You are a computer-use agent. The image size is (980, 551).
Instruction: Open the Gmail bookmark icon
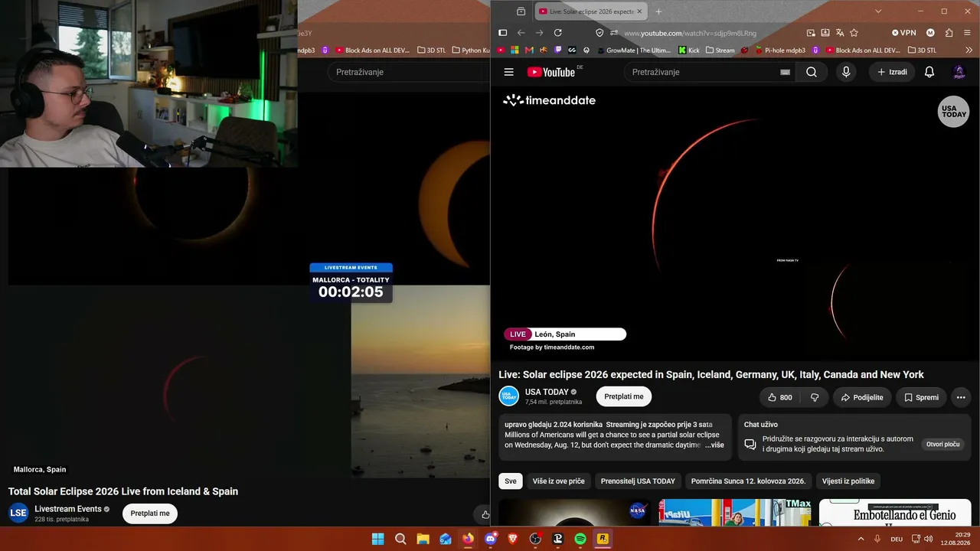click(x=529, y=51)
